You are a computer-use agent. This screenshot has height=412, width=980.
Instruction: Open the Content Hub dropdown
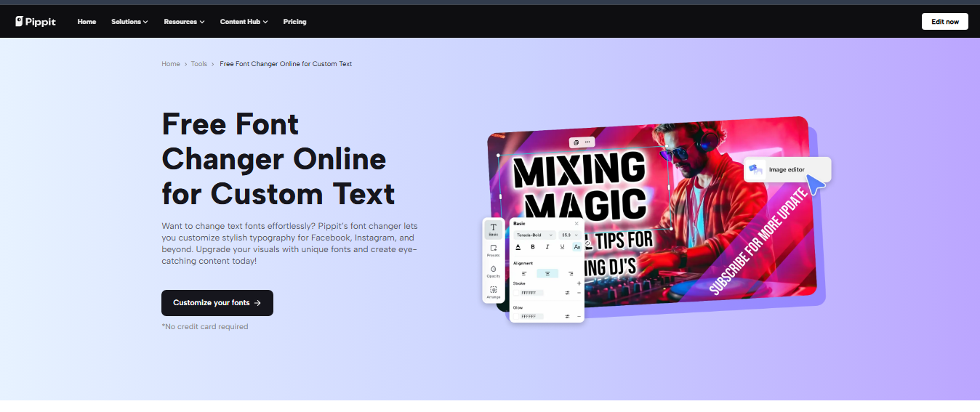[x=244, y=22]
